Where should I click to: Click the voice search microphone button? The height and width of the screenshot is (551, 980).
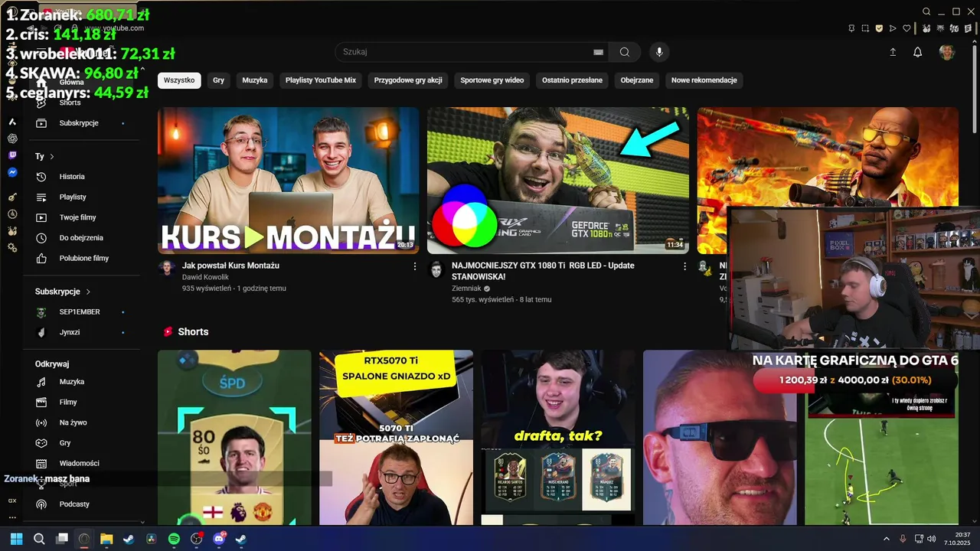click(x=659, y=52)
